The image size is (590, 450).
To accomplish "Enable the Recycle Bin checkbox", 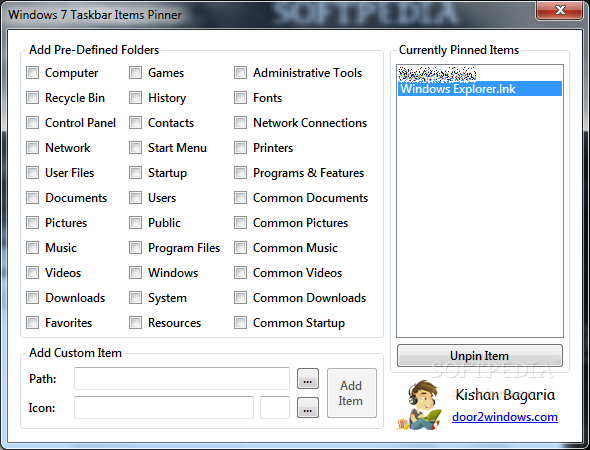I will (32, 98).
